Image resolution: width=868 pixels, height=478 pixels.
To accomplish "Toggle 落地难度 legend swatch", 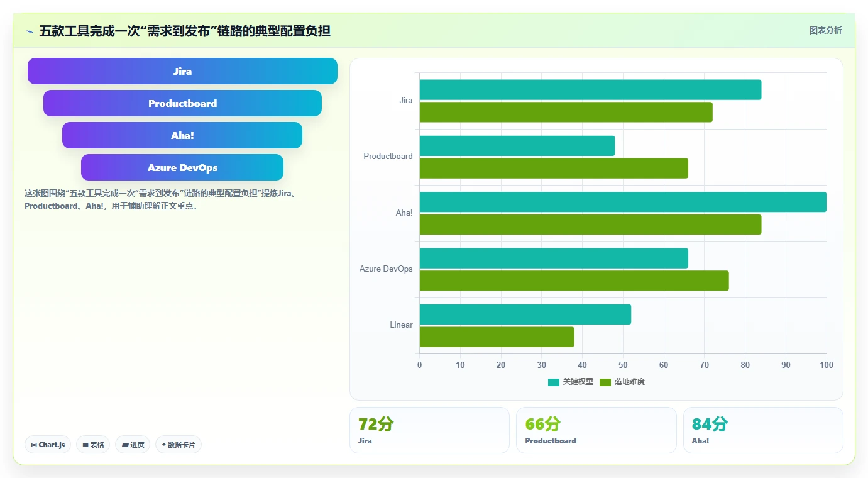I will pos(605,382).
